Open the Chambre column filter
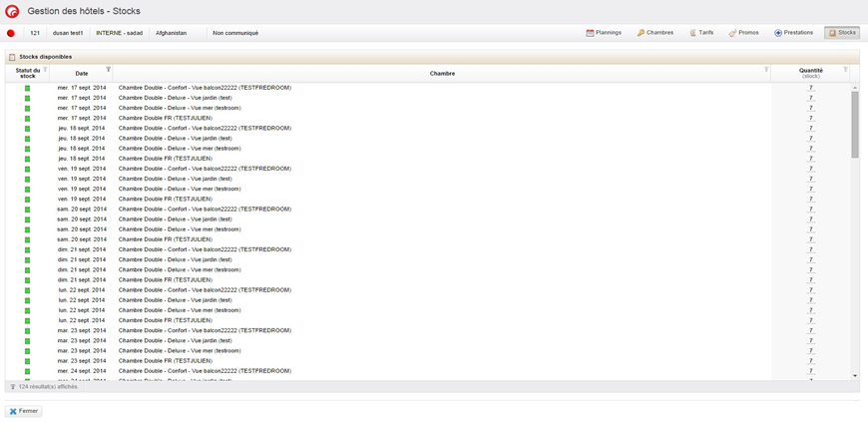Image resolution: width=868 pixels, height=428 pixels. (x=766, y=70)
